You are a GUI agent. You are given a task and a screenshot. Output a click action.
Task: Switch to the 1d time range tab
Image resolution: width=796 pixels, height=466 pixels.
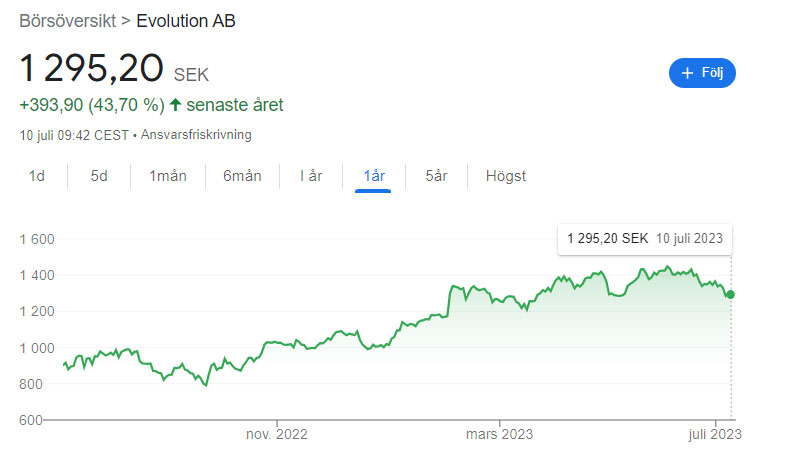[37, 176]
